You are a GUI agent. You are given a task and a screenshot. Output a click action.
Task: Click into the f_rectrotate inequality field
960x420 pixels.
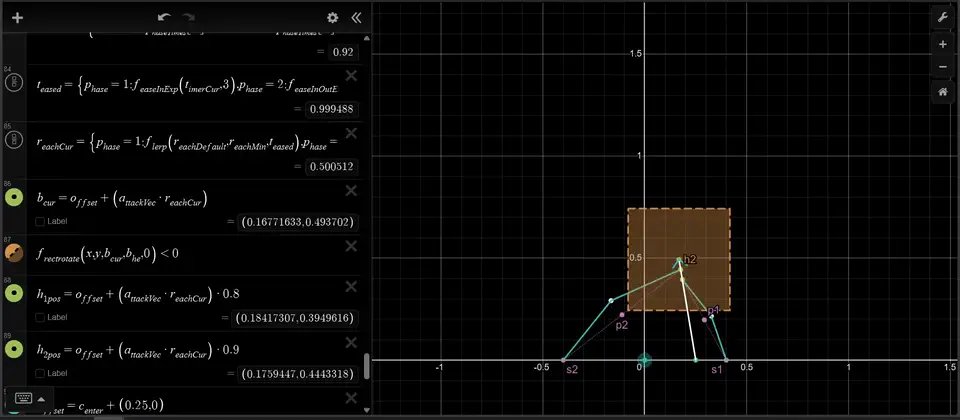108,253
